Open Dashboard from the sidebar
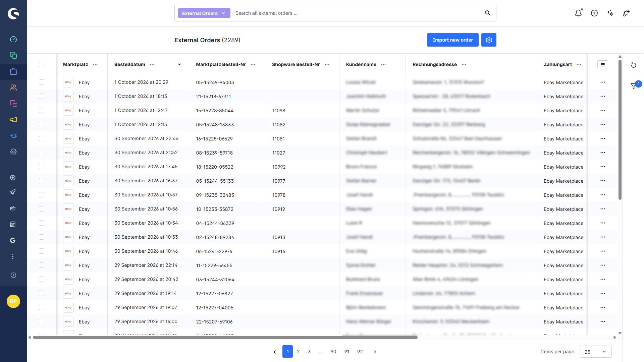Image resolution: width=644 pixels, height=362 pixels. click(x=13, y=39)
